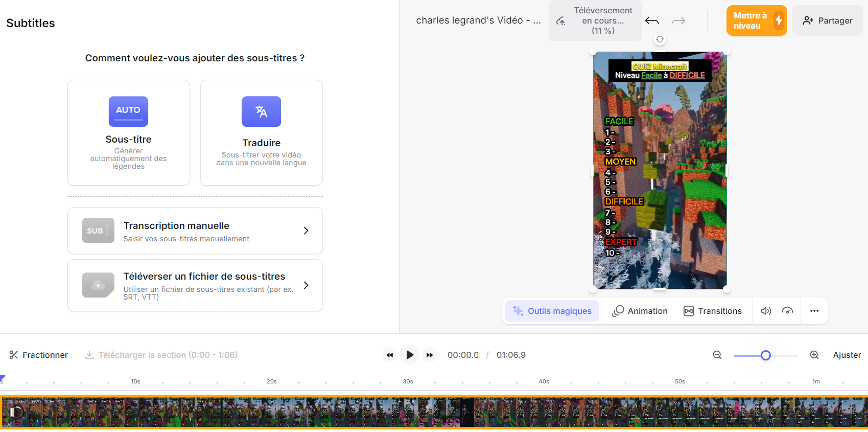The image size is (868, 432).
Task: Expand Transcription manuelle chevron arrow
Action: [306, 231]
